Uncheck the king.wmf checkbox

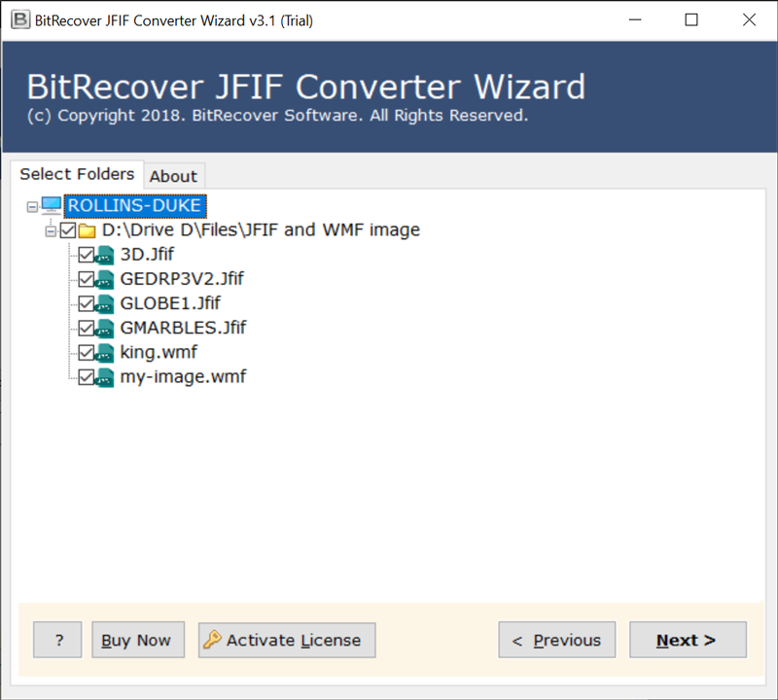pyautogui.click(x=86, y=353)
